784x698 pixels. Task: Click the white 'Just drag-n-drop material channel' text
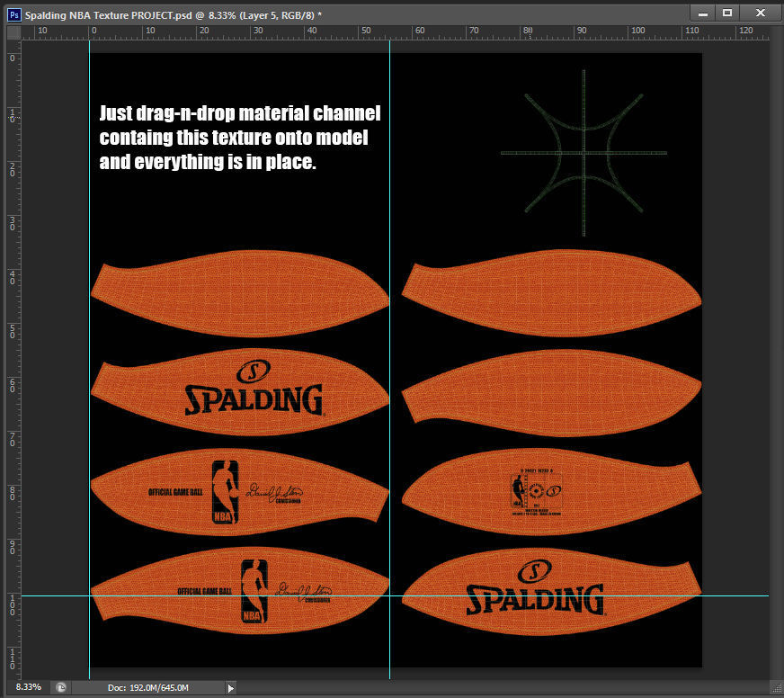(240, 113)
